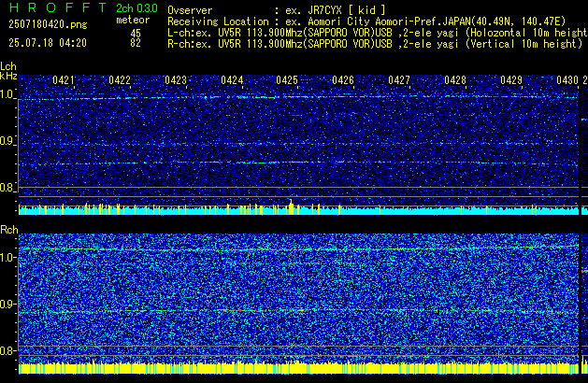Click the cyan Lch signal level strip
Viewport: 588px width, 383px height.
coord(298,210)
